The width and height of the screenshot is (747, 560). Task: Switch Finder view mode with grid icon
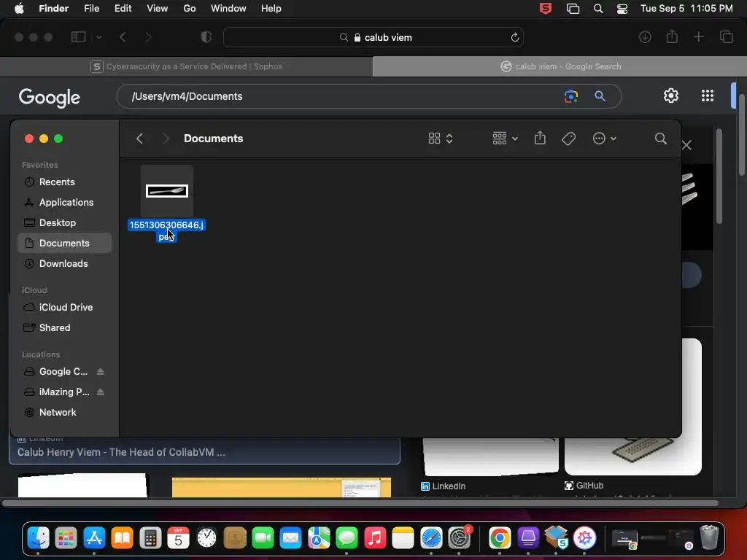point(440,139)
